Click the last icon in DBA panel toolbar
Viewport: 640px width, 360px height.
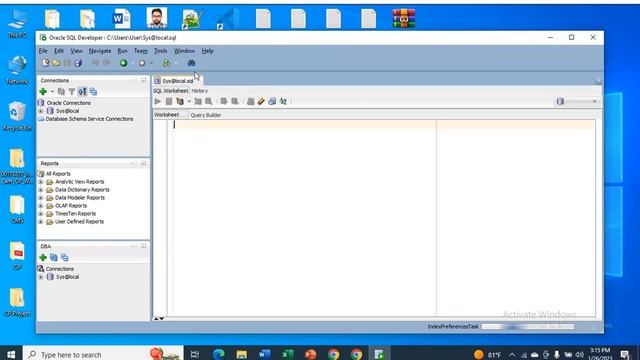[64, 257]
